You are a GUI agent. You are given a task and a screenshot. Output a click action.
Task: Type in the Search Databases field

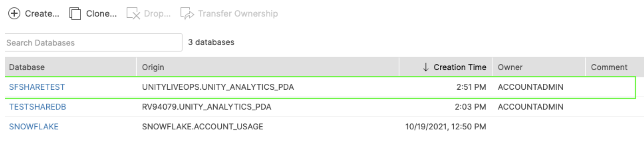tap(93, 43)
